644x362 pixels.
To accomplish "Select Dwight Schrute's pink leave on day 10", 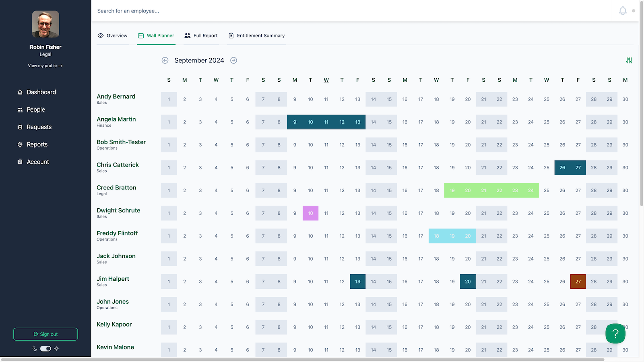I will [310, 213].
